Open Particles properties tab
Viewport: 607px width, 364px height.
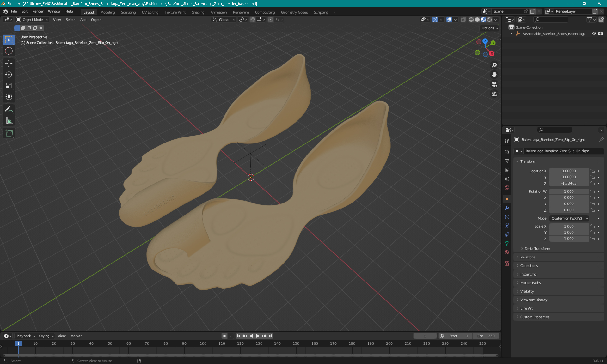coord(507,217)
